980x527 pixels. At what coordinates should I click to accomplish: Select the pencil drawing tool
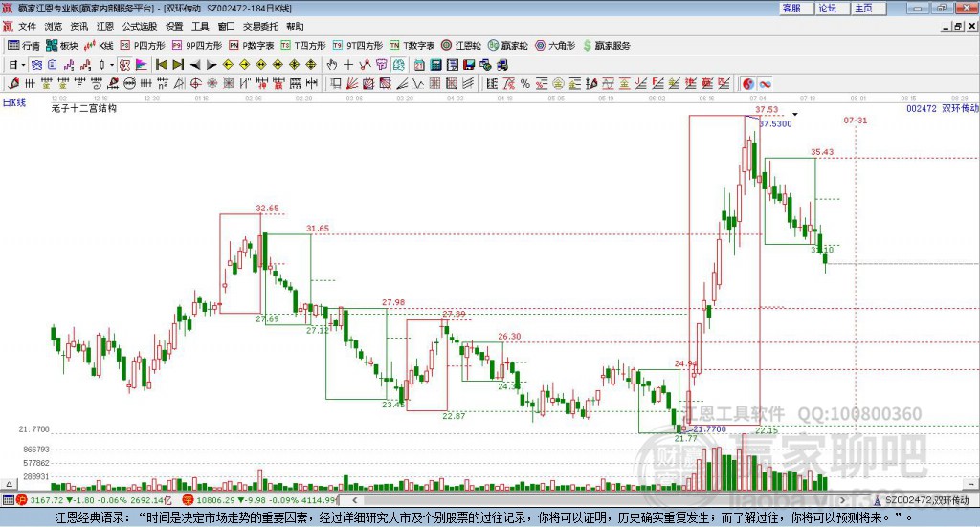coord(13,83)
